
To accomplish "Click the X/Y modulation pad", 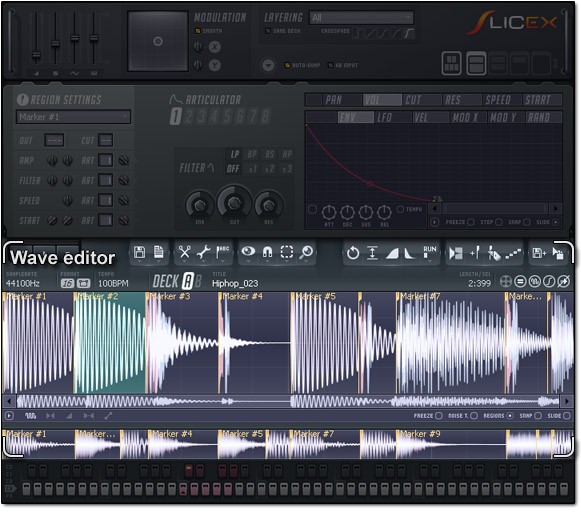I will tap(158, 41).
